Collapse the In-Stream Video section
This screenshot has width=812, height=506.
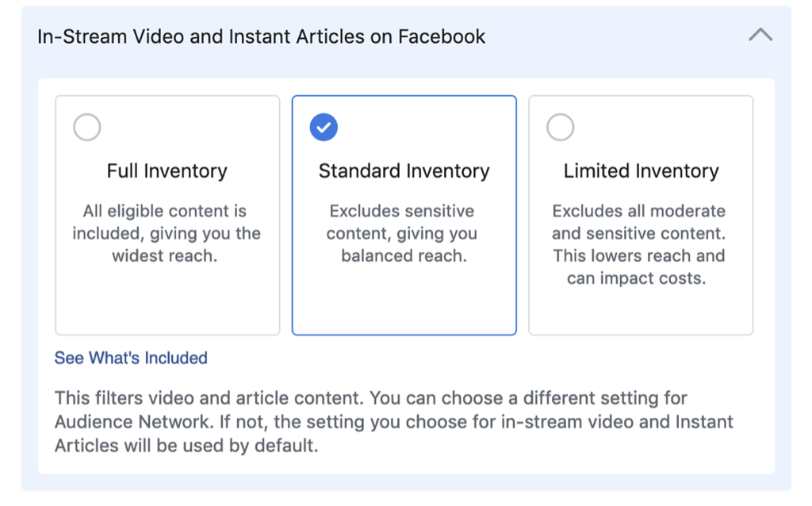tap(760, 35)
